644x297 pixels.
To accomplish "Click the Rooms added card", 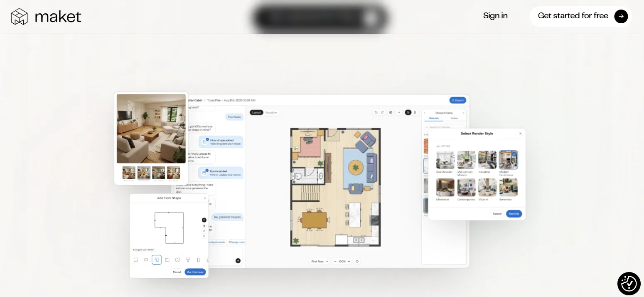I will 221,173.
